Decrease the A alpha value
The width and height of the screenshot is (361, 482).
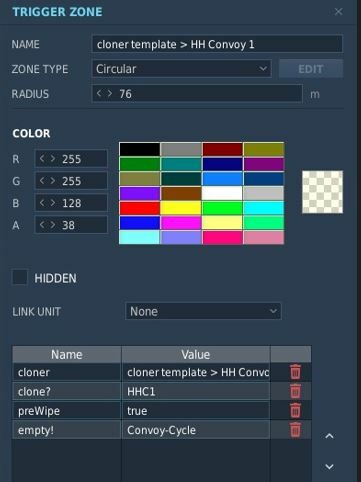42,225
